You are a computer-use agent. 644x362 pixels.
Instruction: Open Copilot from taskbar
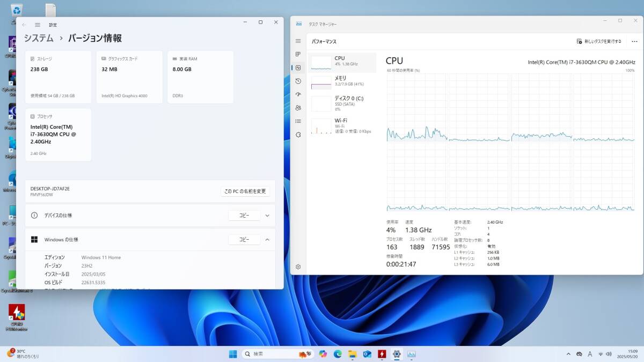(323, 354)
